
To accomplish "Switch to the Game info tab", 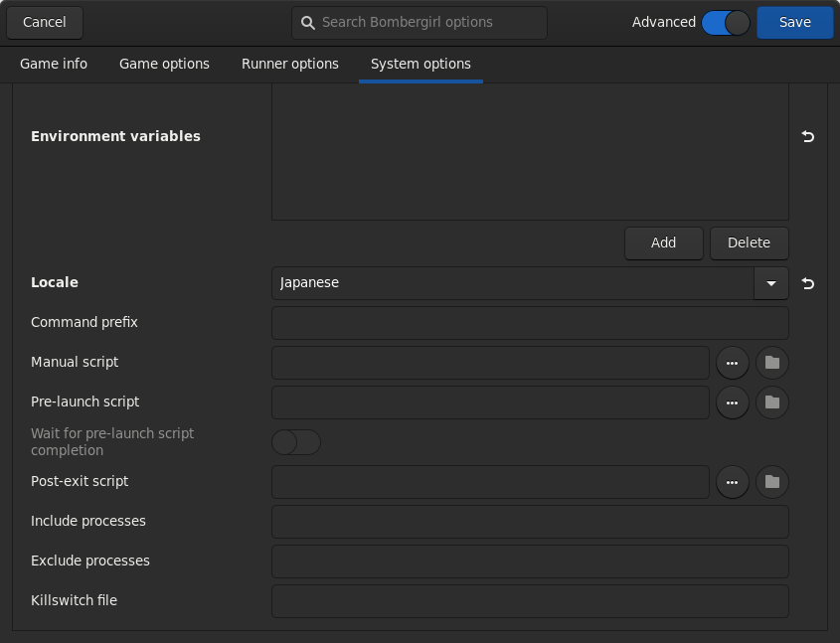I will click(x=53, y=64).
